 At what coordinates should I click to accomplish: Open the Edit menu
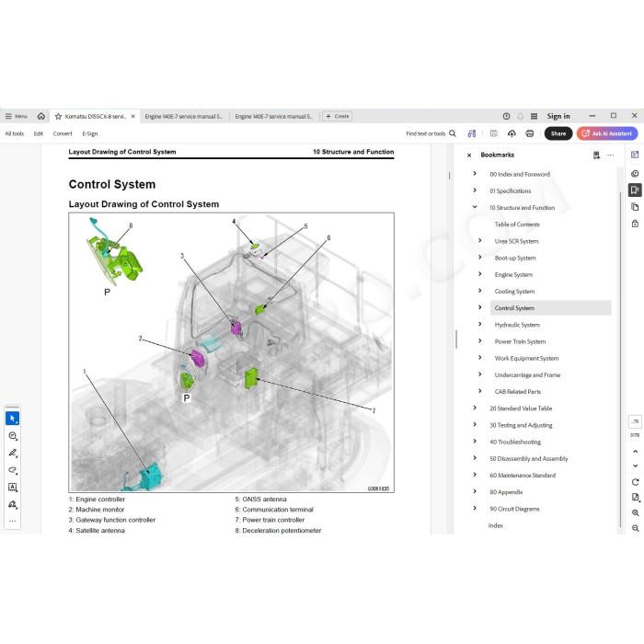39,133
